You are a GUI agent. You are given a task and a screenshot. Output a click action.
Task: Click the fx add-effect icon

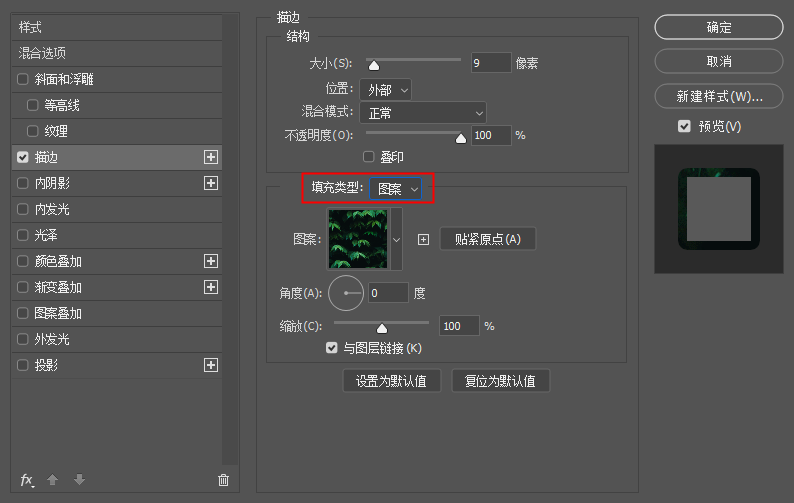[x=27, y=480]
